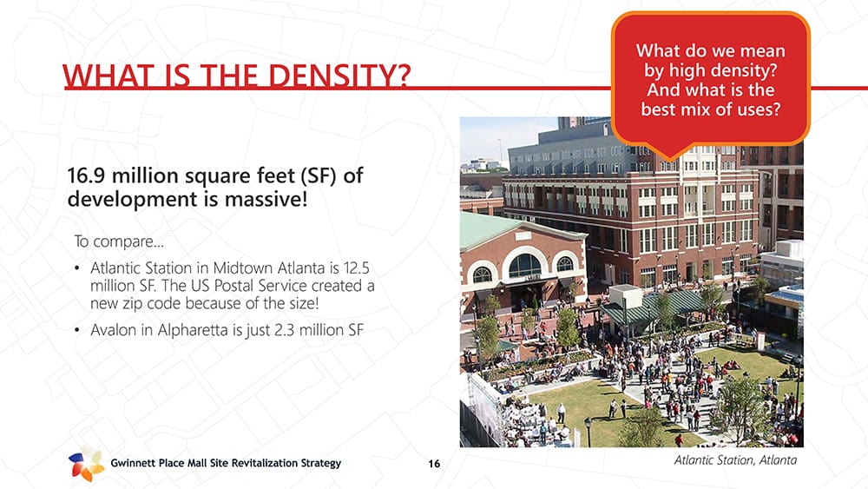This screenshot has width=868, height=489.
Task: Click the bullet marker before Atlantic Station
Action: (x=77, y=268)
